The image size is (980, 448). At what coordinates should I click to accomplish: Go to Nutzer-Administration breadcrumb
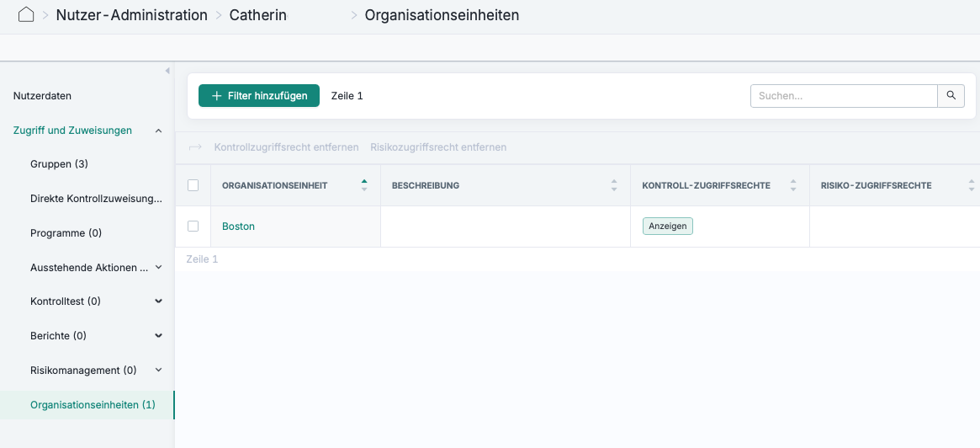(x=132, y=15)
